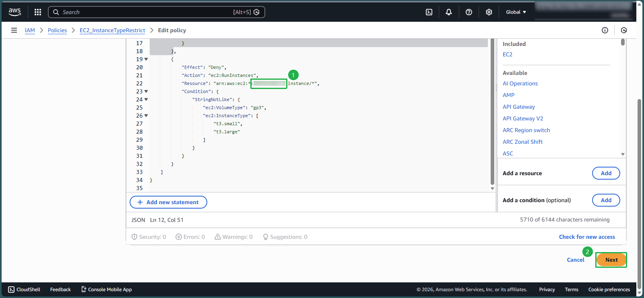Open EC2_InstanceTypeRestrict breadcrumb link

pyautogui.click(x=112, y=30)
